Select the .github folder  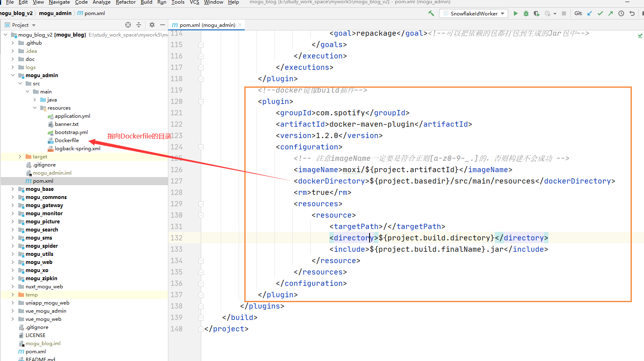33,43
